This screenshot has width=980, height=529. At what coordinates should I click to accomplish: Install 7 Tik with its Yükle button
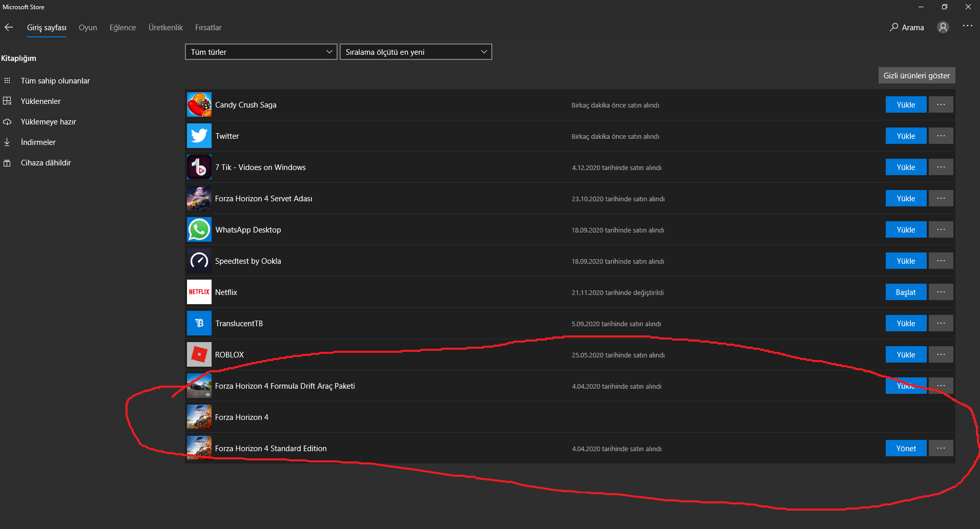(x=906, y=167)
